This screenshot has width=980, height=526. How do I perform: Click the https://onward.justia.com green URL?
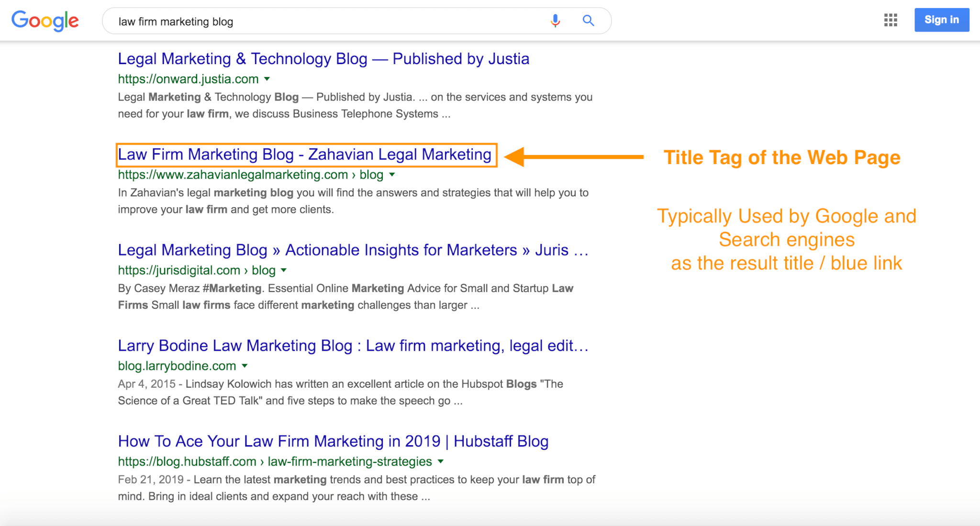point(188,79)
